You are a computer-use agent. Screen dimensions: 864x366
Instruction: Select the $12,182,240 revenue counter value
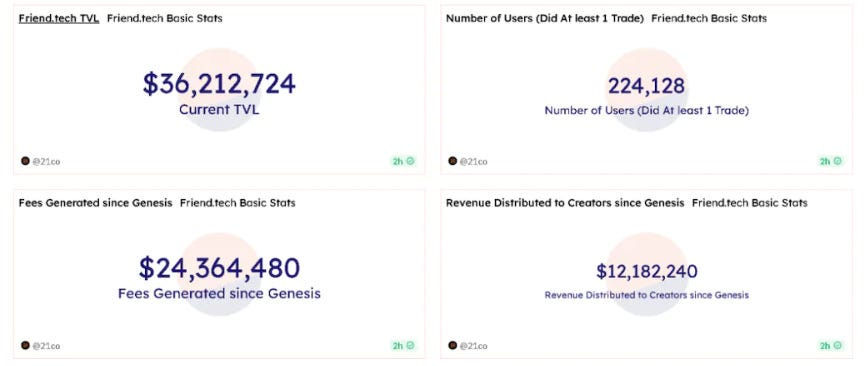click(x=647, y=272)
